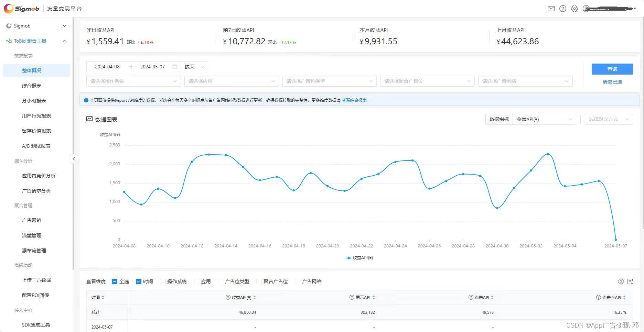Open 请选择广告位类型 dropdown
The height and width of the screenshot is (332, 644).
coord(330,81)
